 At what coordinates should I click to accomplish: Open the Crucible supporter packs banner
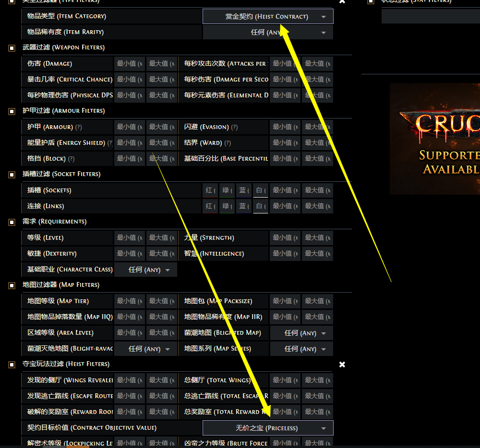pos(435,139)
